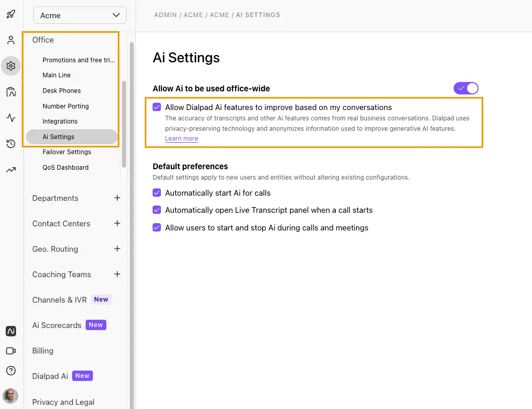Uncheck Allow Dialpad Ai features to improve
Viewport: 532px width, 409px height.
point(157,107)
